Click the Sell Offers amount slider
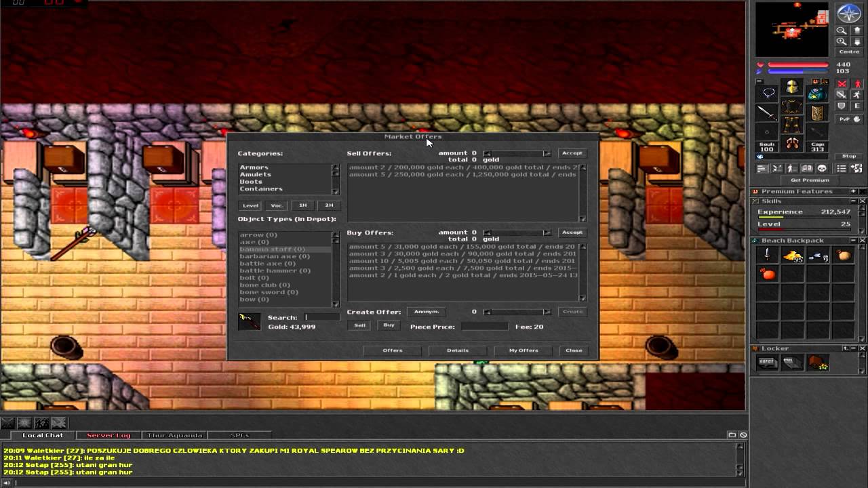 tap(517, 153)
